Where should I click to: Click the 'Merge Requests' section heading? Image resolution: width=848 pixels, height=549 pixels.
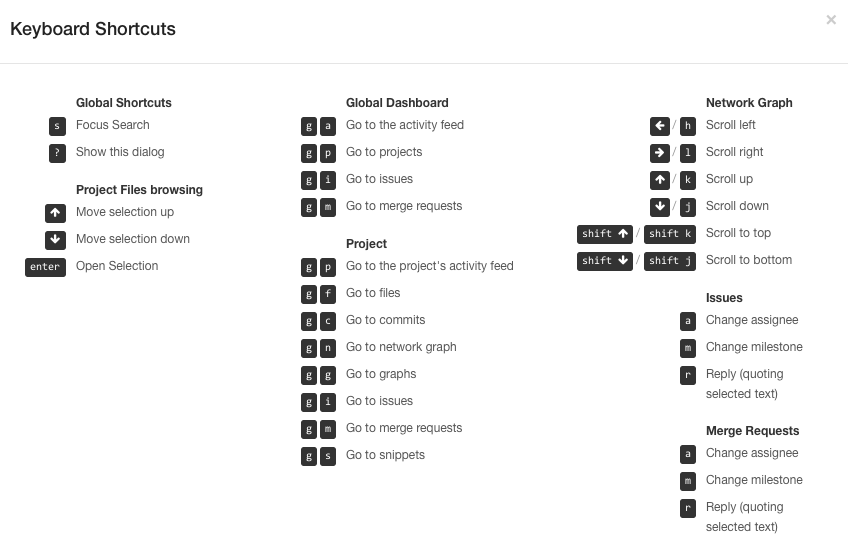[752, 431]
